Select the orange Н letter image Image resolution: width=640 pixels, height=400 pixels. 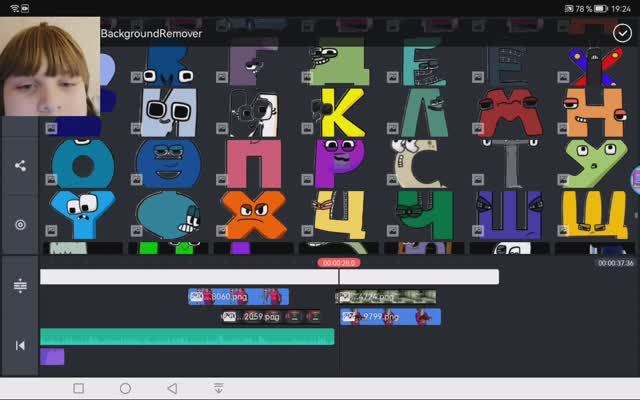click(595, 113)
